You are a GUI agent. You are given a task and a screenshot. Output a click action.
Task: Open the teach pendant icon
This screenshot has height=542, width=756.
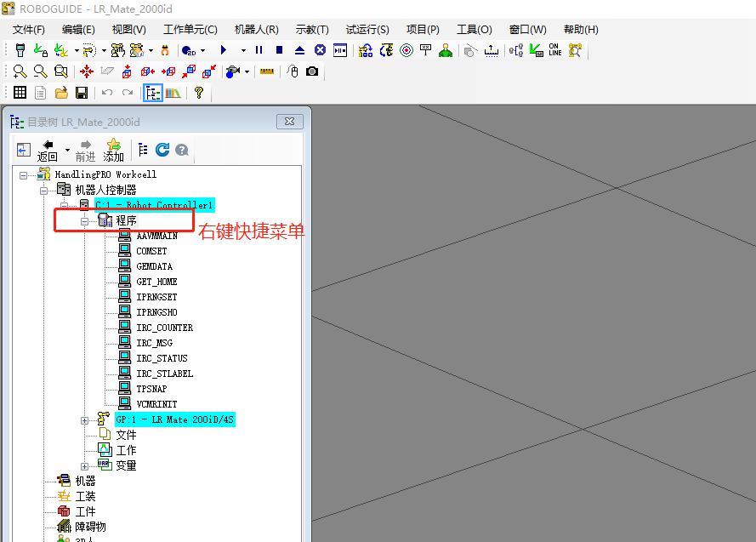20,50
